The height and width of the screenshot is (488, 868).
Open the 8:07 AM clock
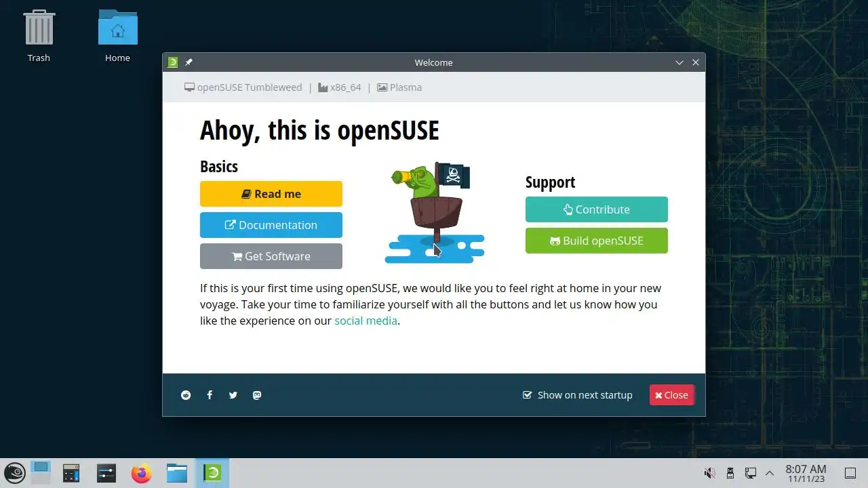806,473
